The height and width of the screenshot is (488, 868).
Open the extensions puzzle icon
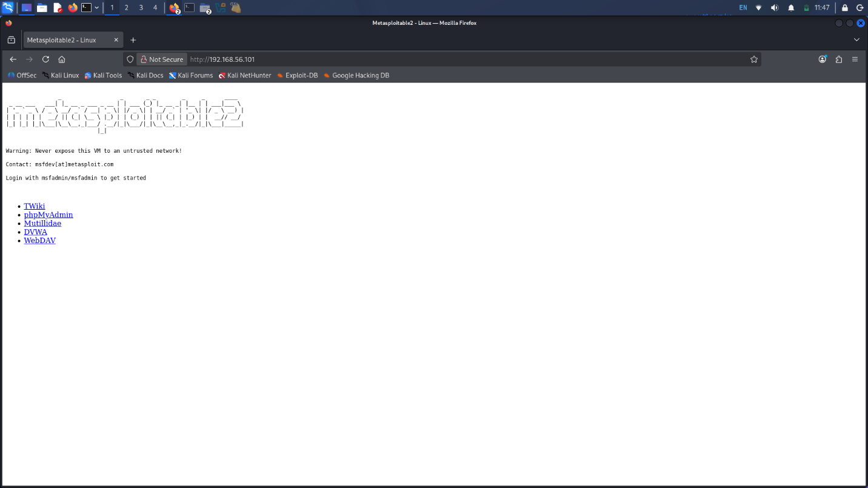pos(839,59)
